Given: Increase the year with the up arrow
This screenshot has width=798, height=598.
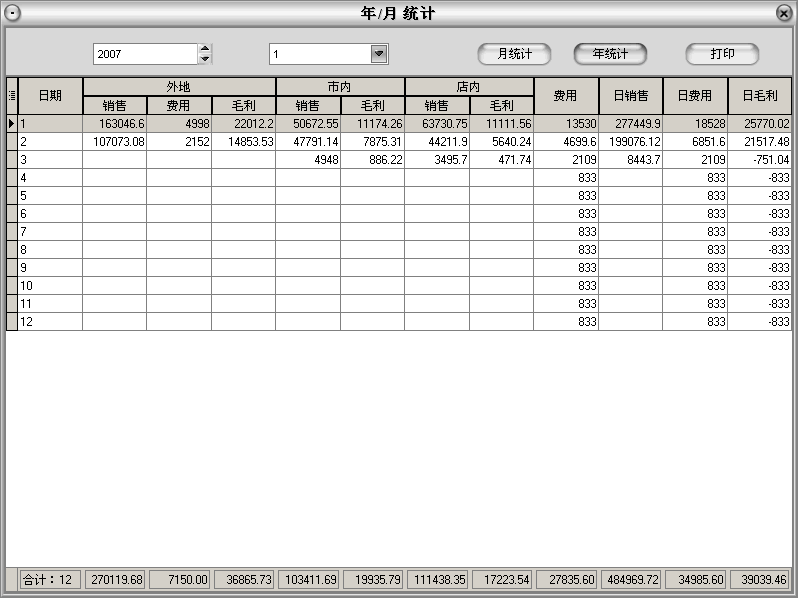Looking at the screenshot, I should coord(205,48).
